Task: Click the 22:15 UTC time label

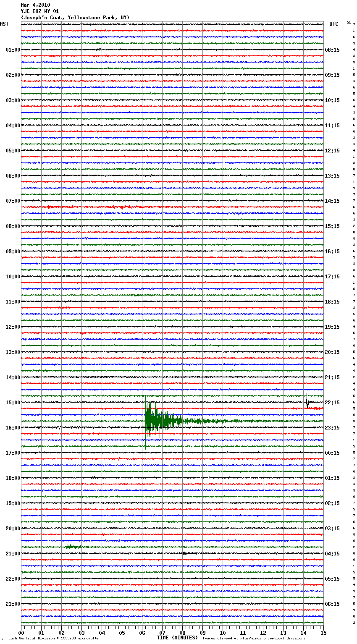Action: coord(332,403)
